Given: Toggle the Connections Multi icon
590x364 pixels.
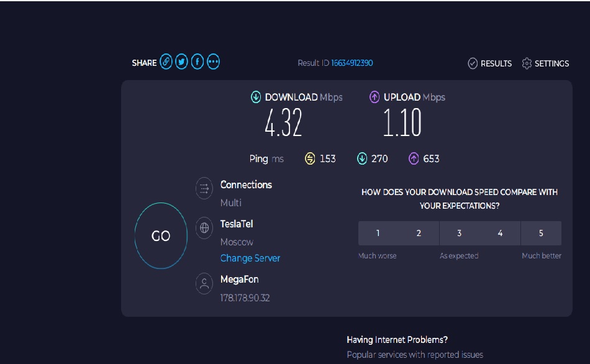Looking at the screenshot, I should pos(204,188).
